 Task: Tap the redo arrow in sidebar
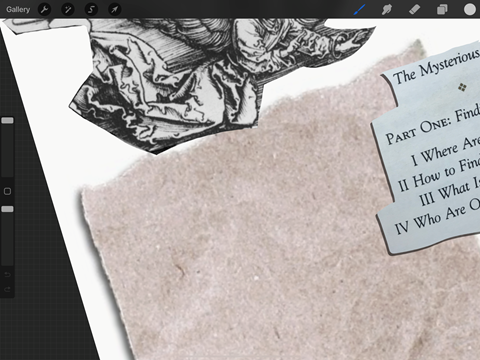pos(7,289)
